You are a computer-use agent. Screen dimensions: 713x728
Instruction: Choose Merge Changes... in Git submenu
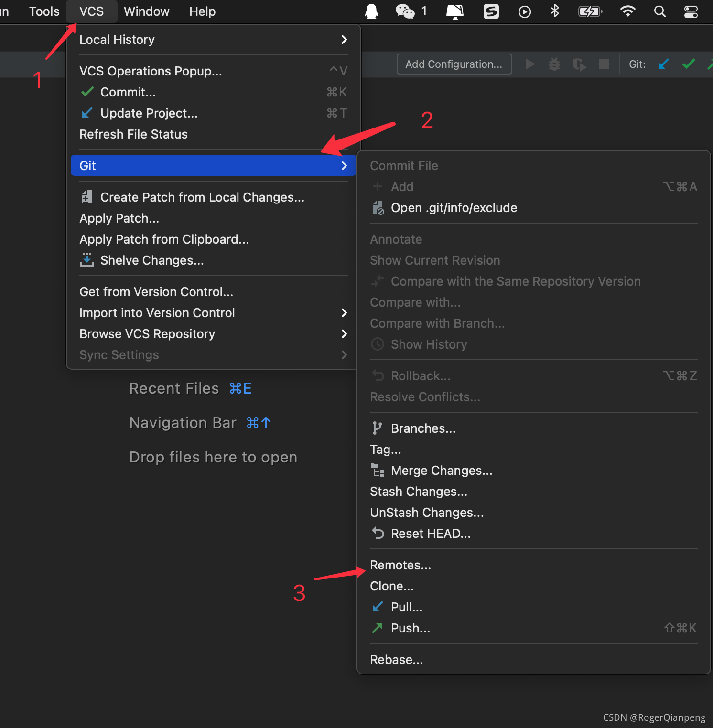(534, 471)
